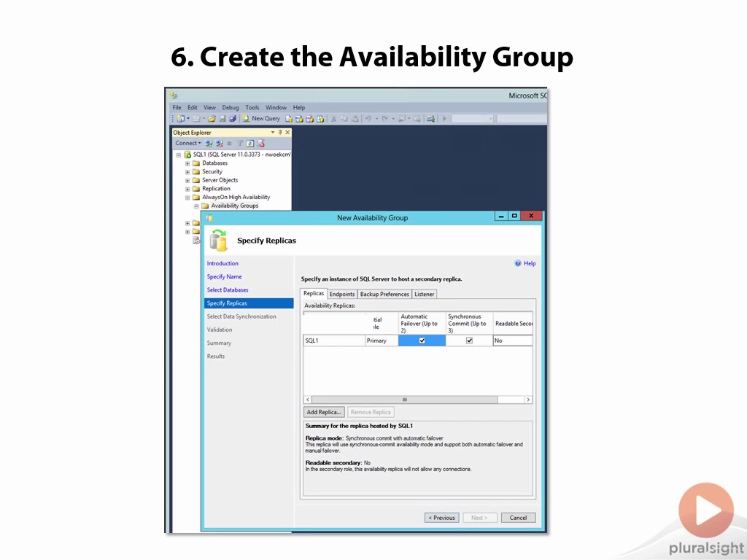747x560 pixels.
Task: Open the Tools menu
Action: [x=252, y=108]
